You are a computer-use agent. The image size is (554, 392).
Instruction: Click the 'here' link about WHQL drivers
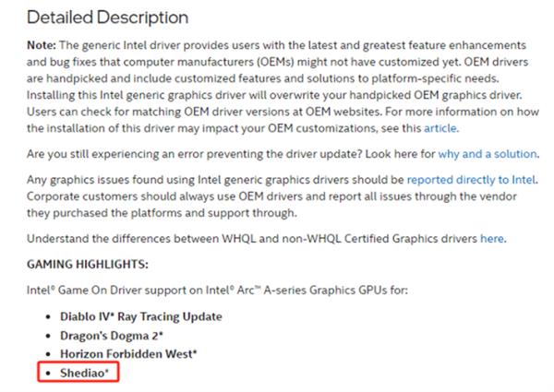492,239
